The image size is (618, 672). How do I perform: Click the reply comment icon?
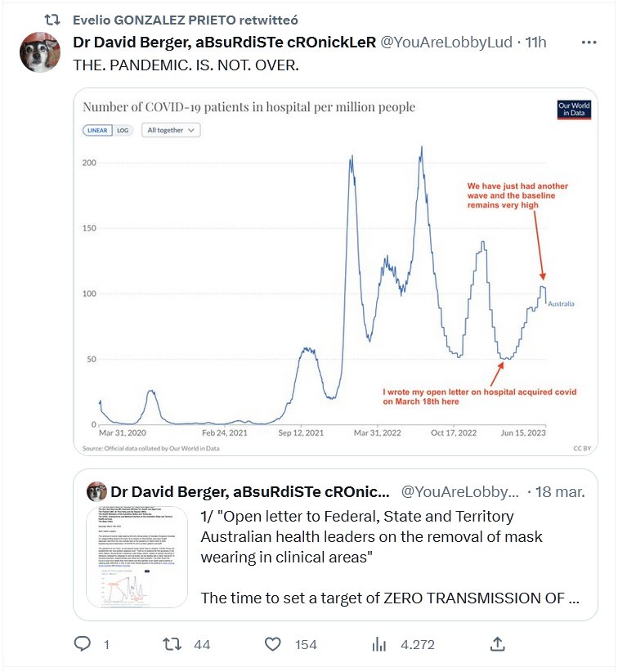pos(82,644)
